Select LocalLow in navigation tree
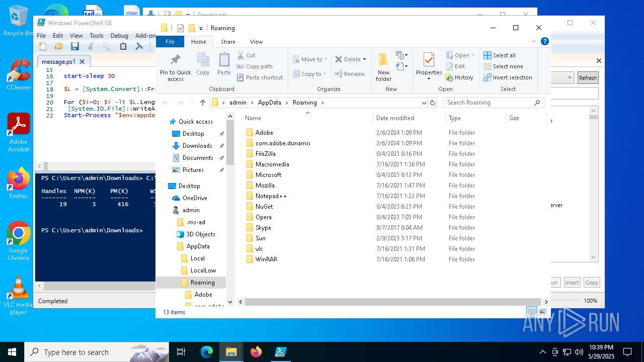644x362 pixels. coord(203,270)
